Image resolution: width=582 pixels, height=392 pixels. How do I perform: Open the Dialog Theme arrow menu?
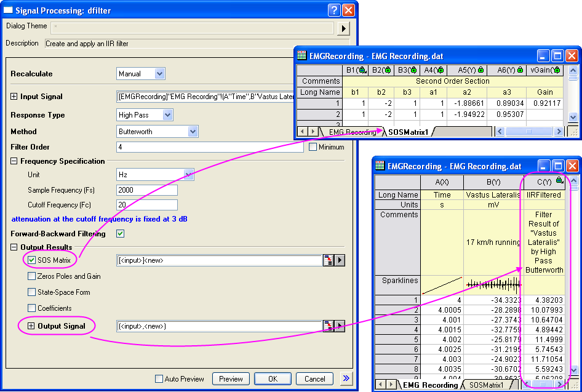343,28
